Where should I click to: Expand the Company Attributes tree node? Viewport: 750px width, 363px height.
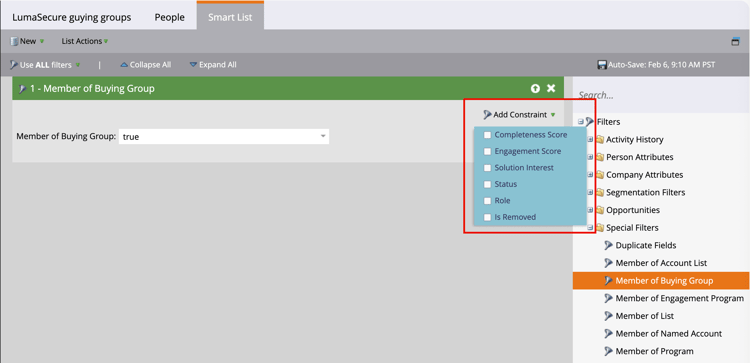(591, 175)
